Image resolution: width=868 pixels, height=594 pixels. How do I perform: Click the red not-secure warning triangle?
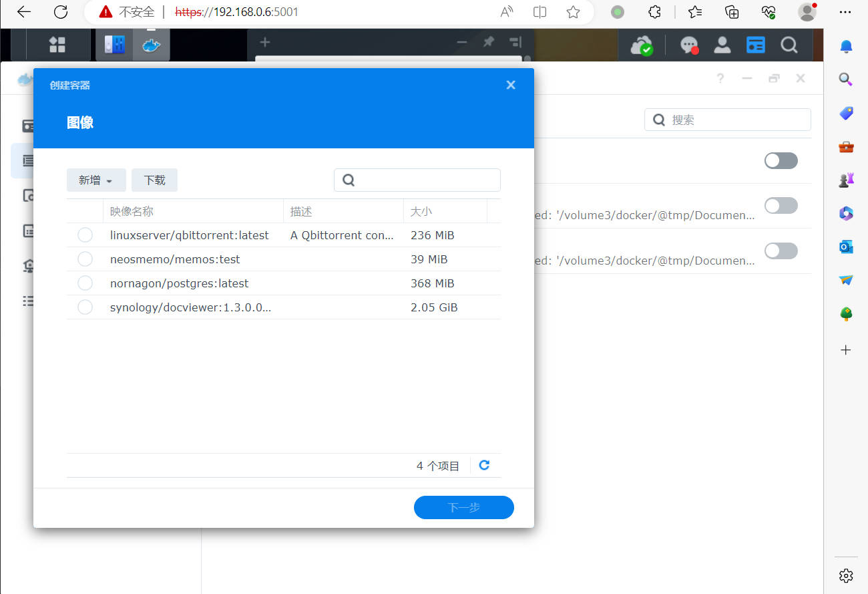point(105,12)
